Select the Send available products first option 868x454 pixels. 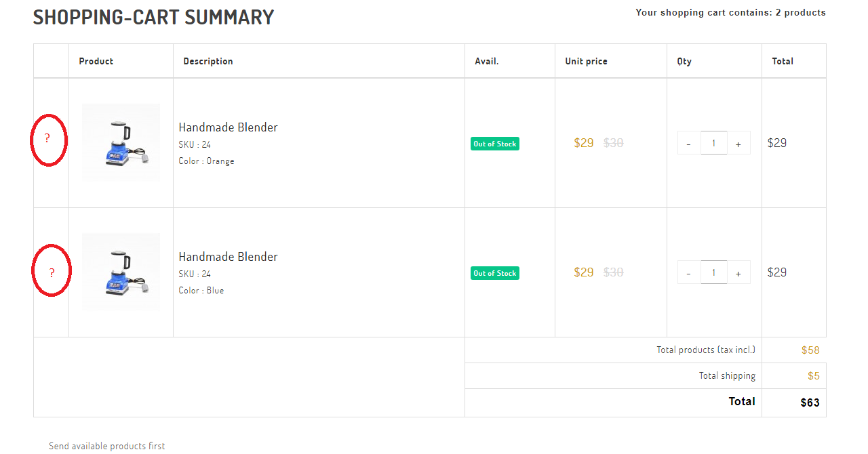click(106, 446)
